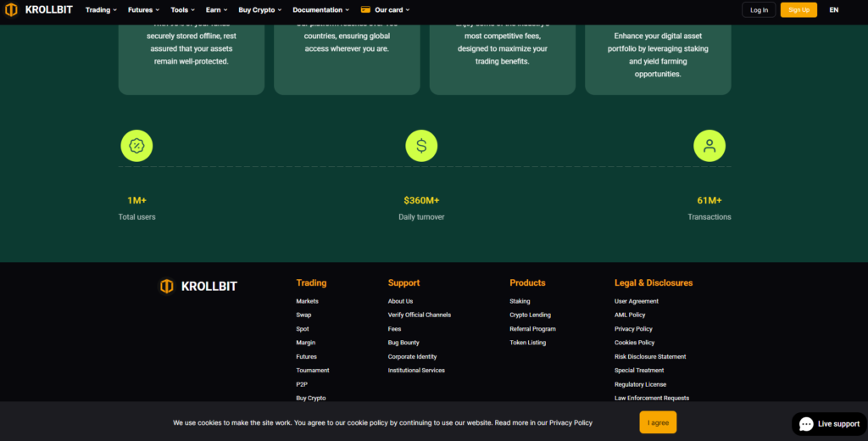Open the EN language selector
This screenshot has width=868, height=441.
834,10
